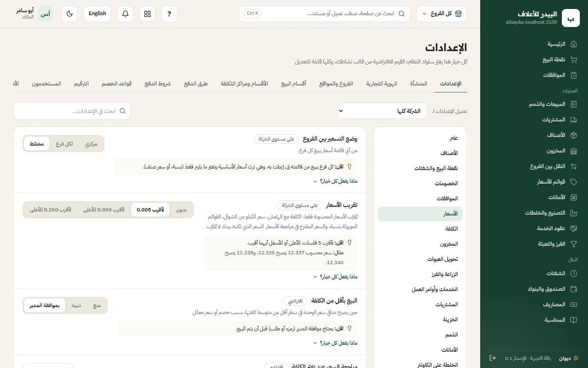Click the help question mark icon
588x368 pixels.
click(x=169, y=14)
